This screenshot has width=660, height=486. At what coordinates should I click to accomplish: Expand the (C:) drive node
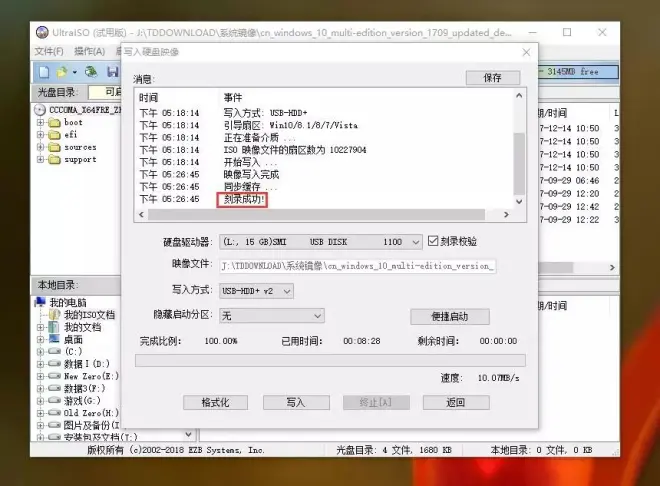(40, 351)
